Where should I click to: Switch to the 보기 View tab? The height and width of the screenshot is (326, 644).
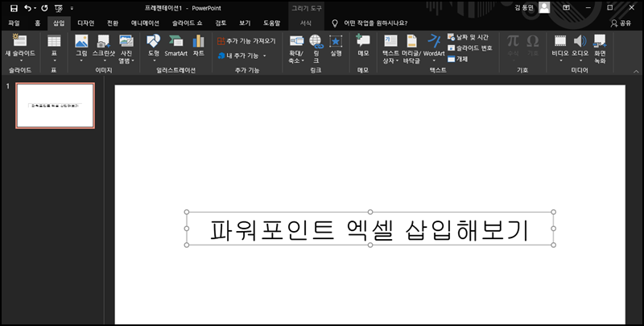coord(245,23)
